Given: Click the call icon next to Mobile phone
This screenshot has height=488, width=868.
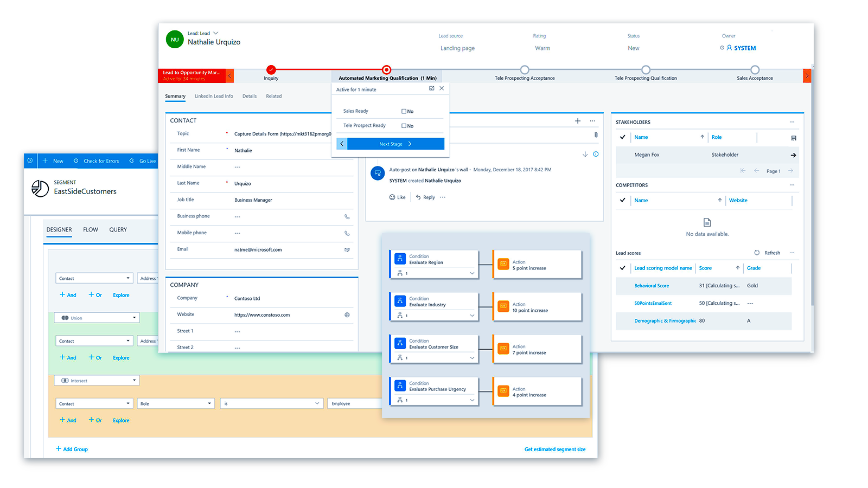Looking at the screenshot, I should (348, 233).
